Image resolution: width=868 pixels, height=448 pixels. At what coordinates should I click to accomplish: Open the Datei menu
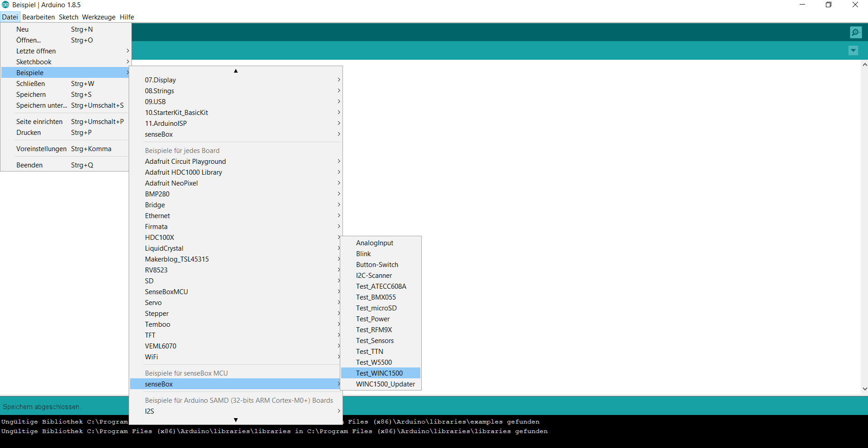click(x=10, y=17)
